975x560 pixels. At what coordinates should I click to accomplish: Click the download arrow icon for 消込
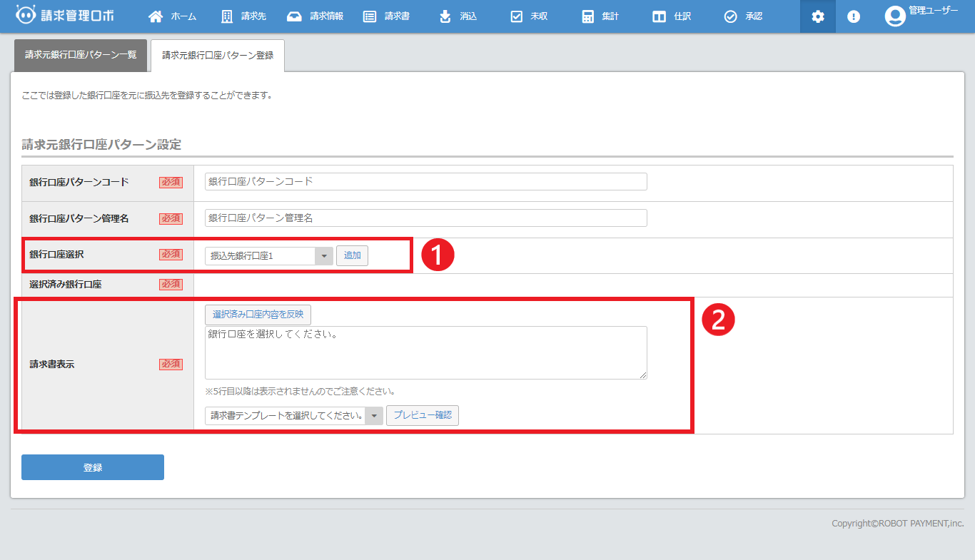[445, 16]
